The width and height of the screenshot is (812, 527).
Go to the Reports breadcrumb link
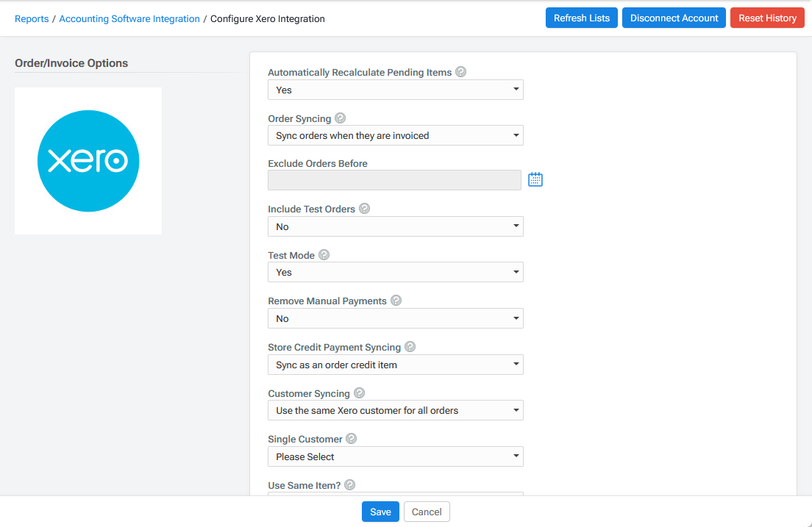pyautogui.click(x=32, y=18)
